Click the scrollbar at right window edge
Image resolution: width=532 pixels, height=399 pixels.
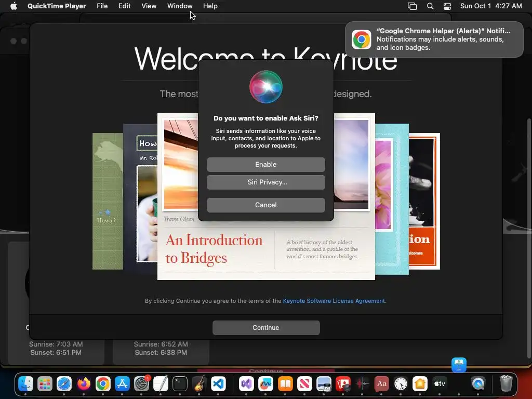pos(528,237)
